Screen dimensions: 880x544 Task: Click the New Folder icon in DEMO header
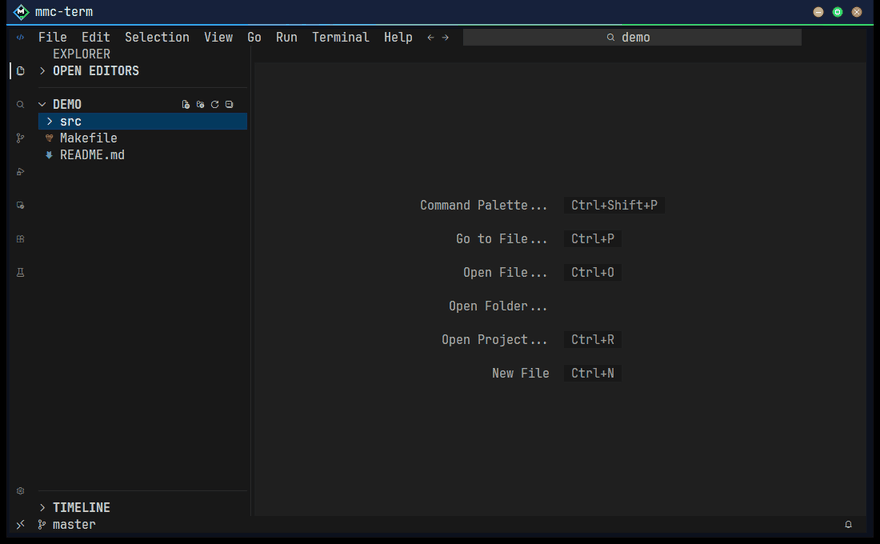(x=200, y=104)
